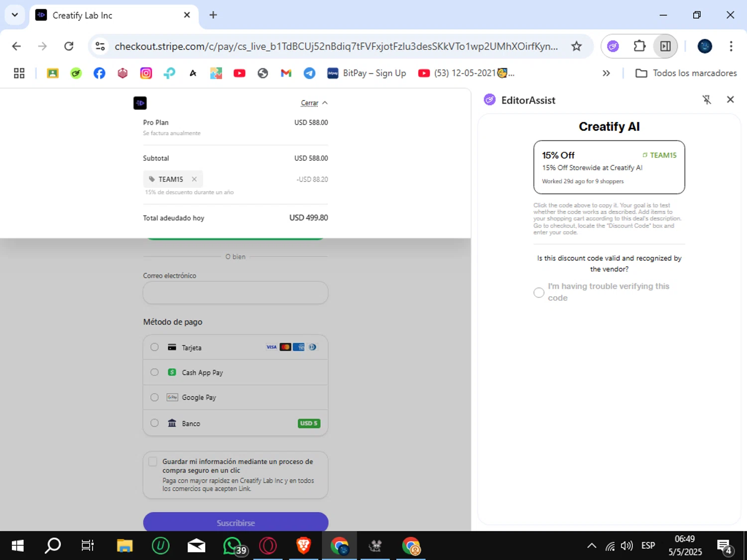Click the Creatify logo in checkout

click(x=140, y=103)
